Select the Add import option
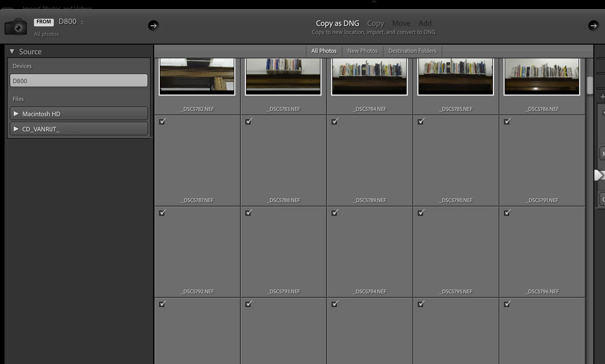Viewport: 605px width, 364px height. tap(425, 23)
